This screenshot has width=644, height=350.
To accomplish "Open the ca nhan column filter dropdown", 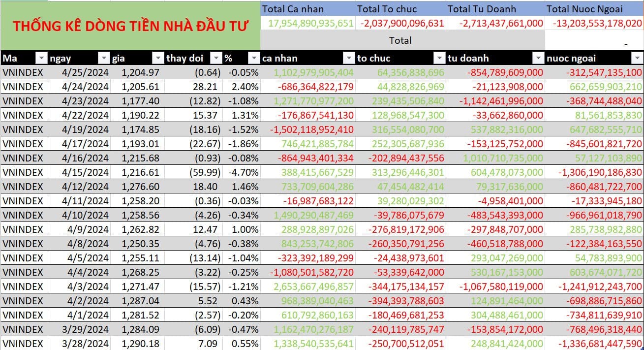I will 348,58.
